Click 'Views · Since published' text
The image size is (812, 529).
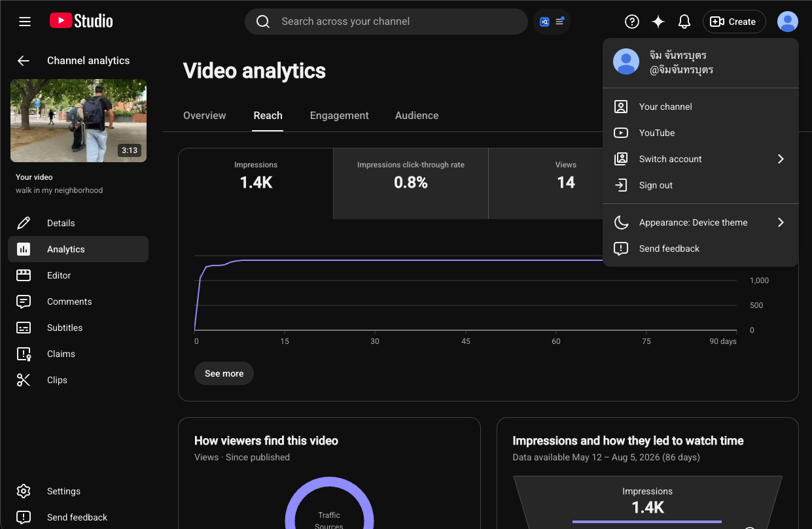point(242,457)
